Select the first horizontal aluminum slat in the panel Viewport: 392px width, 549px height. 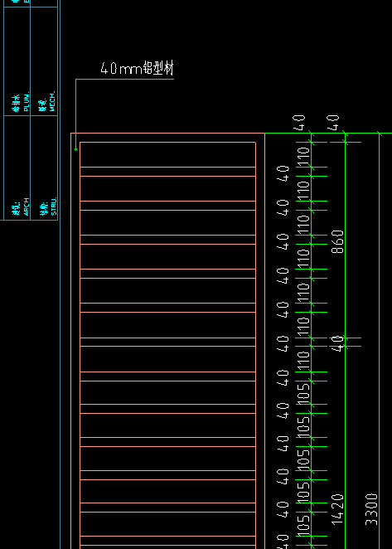(x=167, y=172)
